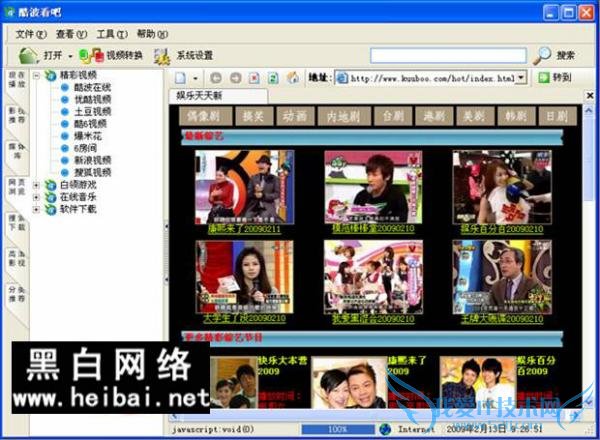
Task: Click the address bar URL field
Action: tap(426, 78)
